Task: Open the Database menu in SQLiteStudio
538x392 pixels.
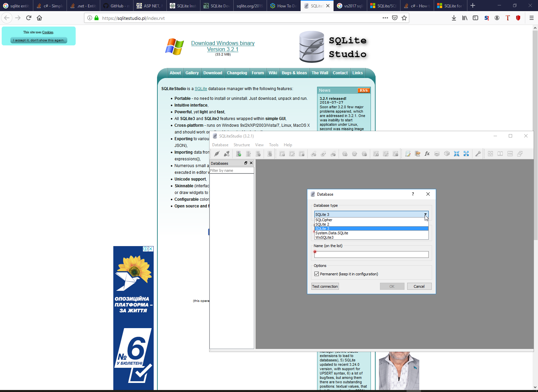Action: 220,145
